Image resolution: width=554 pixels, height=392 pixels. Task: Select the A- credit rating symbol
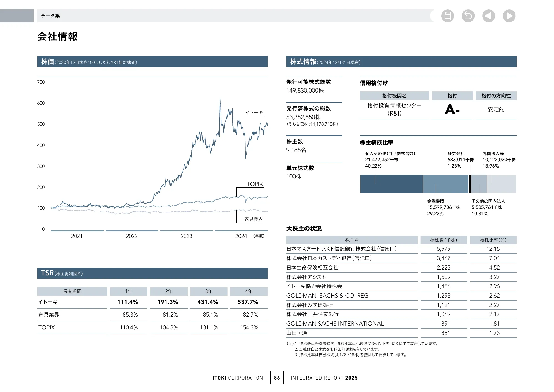click(452, 110)
